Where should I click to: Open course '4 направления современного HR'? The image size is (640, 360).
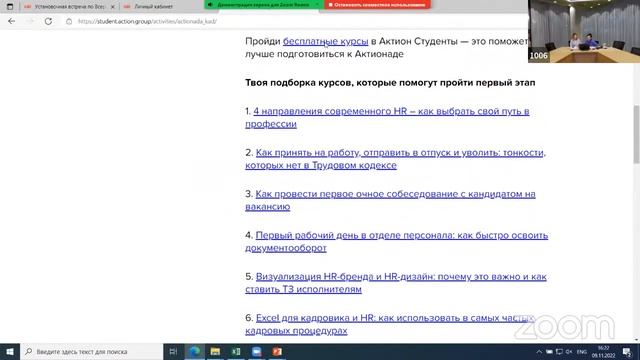[x=387, y=118]
